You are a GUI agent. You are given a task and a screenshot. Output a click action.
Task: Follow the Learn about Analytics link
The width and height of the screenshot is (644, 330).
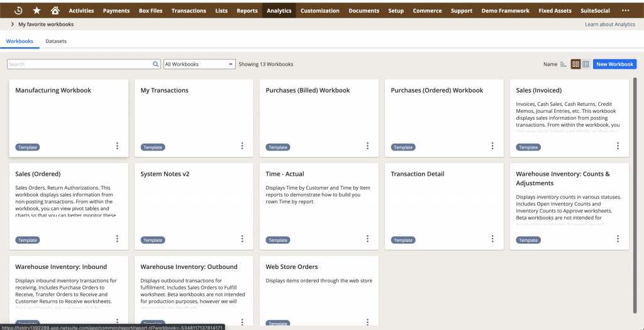click(610, 25)
